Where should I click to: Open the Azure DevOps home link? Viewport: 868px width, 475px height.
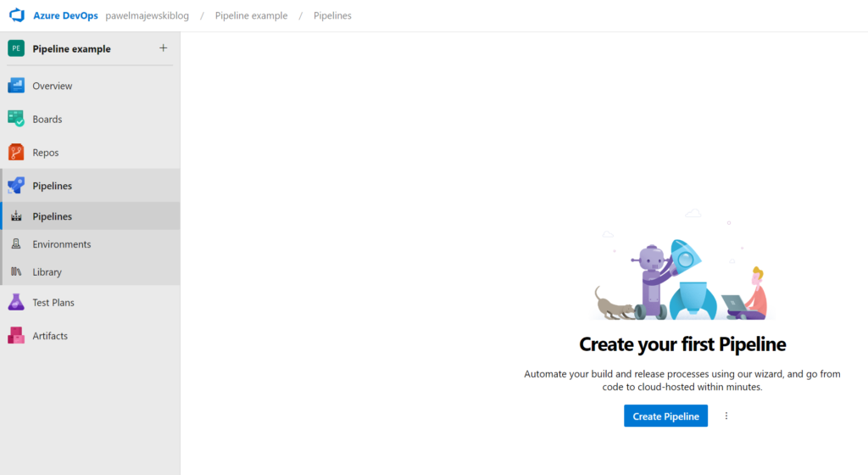click(65, 15)
